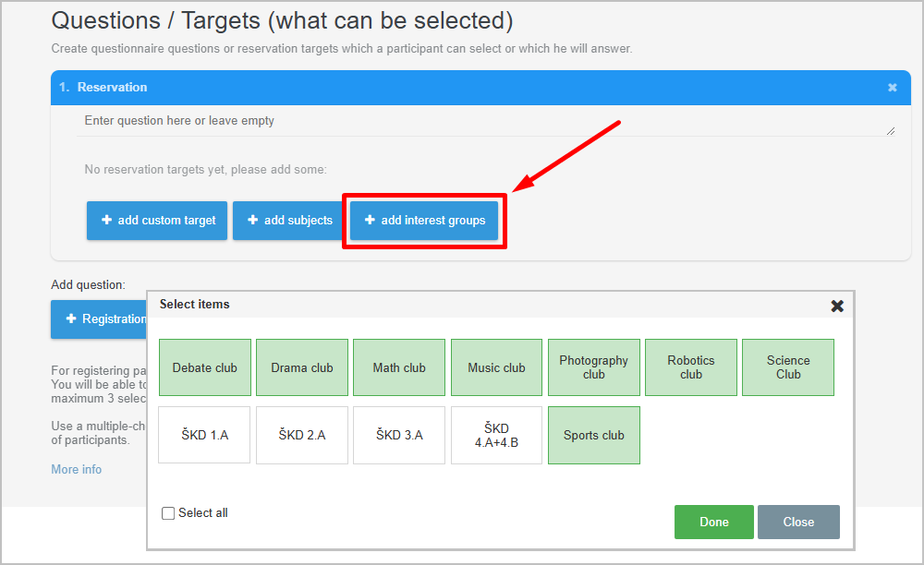Deselect the Sports club tile

pyautogui.click(x=593, y=435)
